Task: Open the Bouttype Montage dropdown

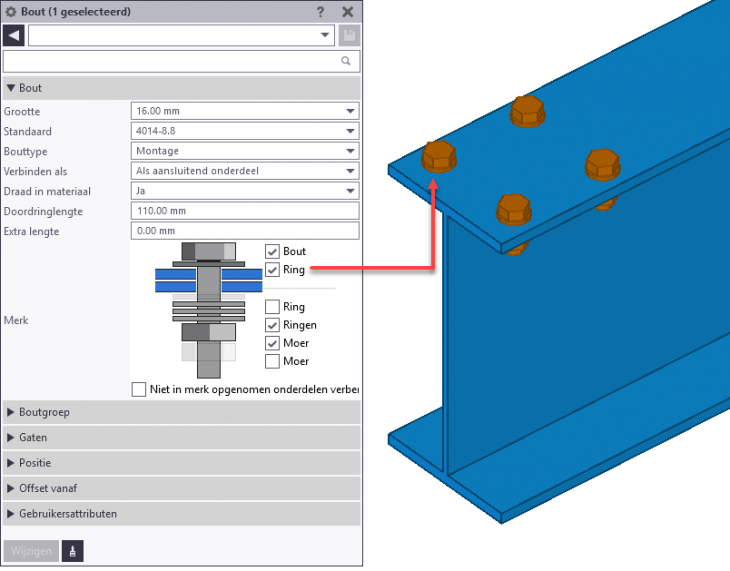Action: coord(245,151)
